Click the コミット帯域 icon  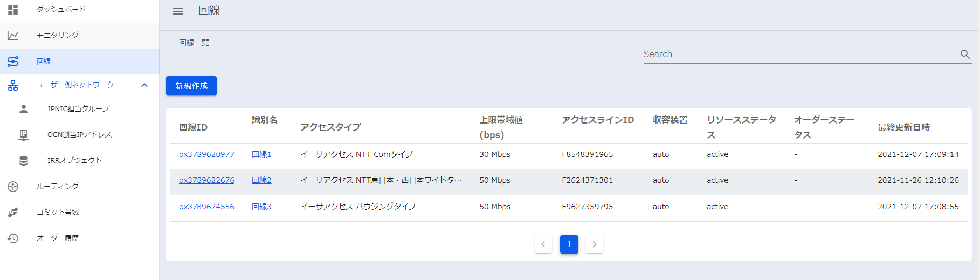point(13,213)
